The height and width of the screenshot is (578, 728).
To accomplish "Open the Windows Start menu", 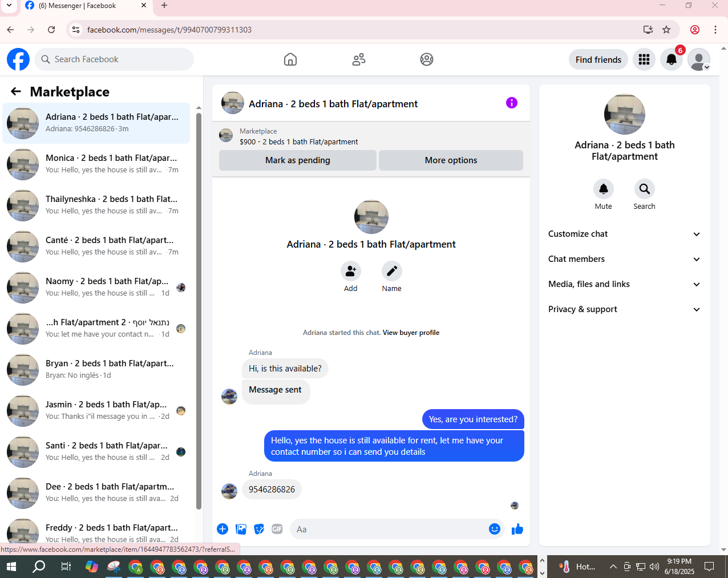I will click(x=11, y=567).
